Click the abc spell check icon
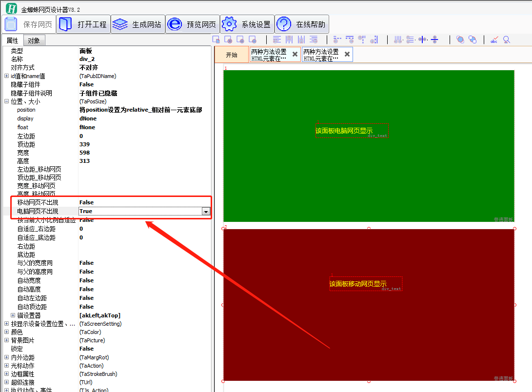Viewport: 532px width, 392px height. point(494,39)
